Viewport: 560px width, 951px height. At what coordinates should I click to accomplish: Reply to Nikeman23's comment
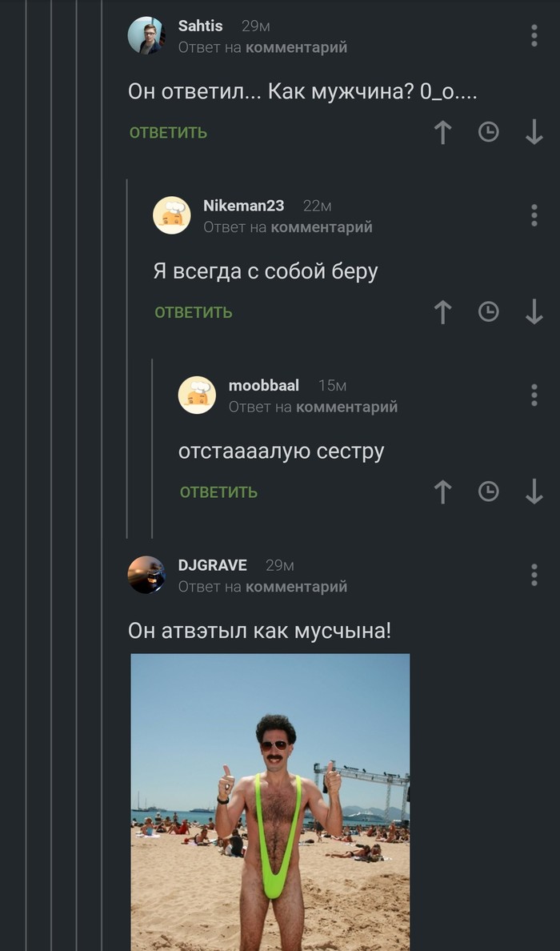pyautogui.click(x=194, y=312)
